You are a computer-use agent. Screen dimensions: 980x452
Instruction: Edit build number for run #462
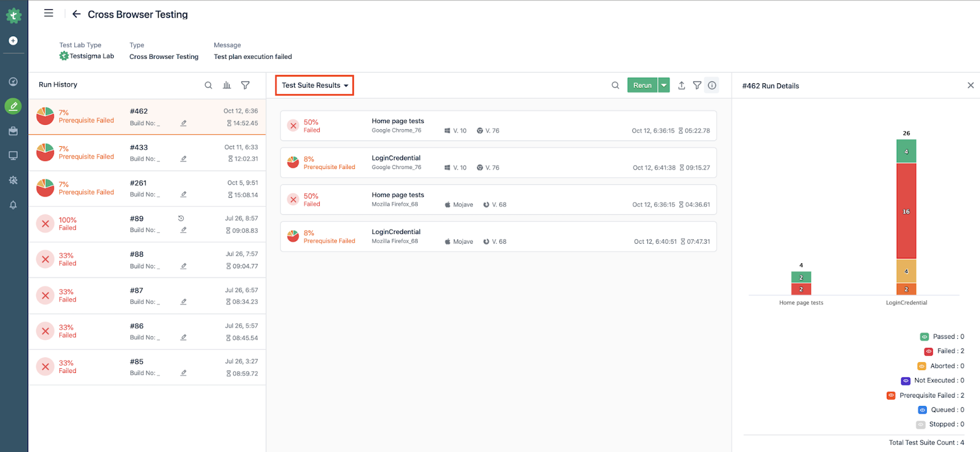point(183,123)
